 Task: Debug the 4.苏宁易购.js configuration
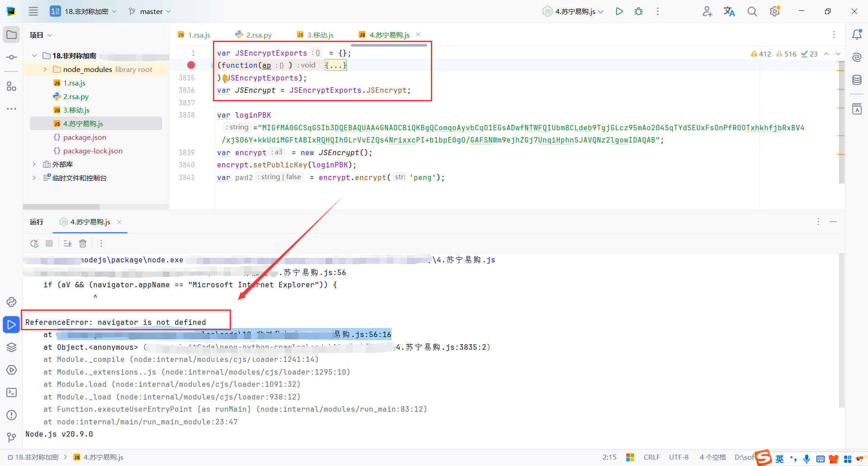point(638,11)
